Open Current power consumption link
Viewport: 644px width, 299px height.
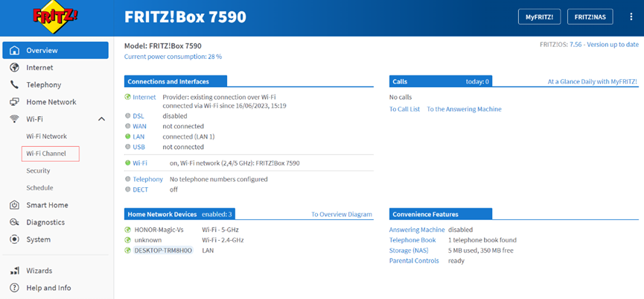173,57
